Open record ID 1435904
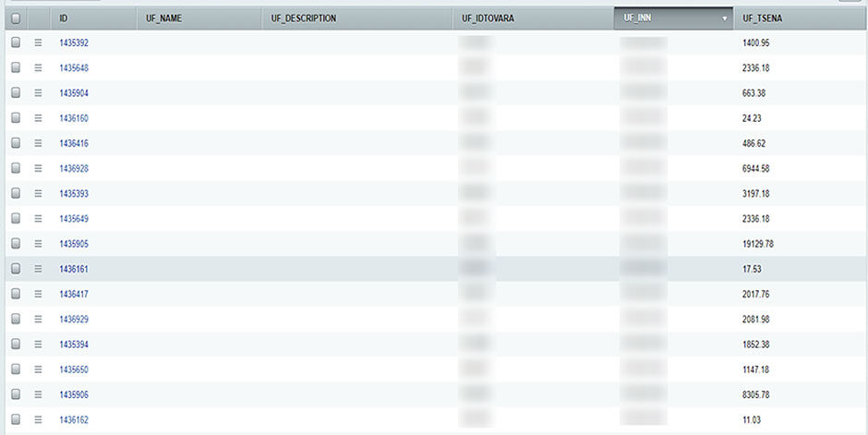This screenshot has height=435, width=868. coord(74,93)
